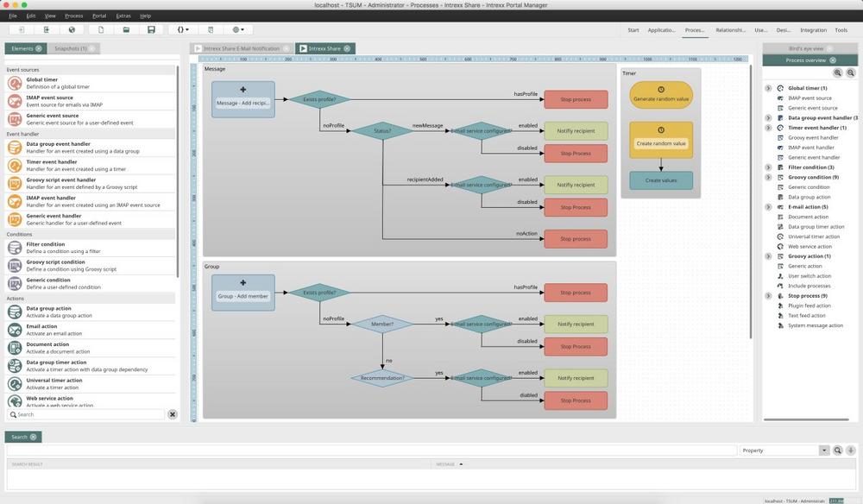
Task: Switch to Intrexx Share E-Mail Notification tab
Action: [241, 48]
